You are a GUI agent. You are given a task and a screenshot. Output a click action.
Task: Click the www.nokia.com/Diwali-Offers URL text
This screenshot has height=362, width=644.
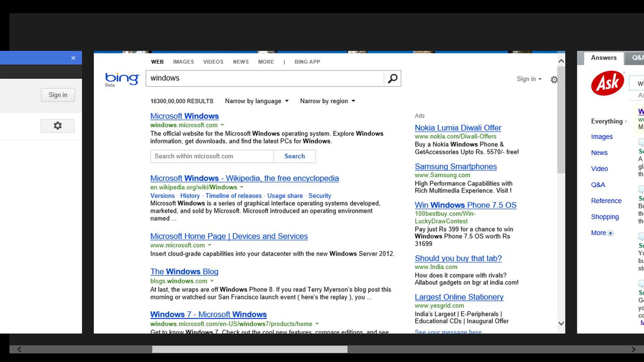point(456,137)
